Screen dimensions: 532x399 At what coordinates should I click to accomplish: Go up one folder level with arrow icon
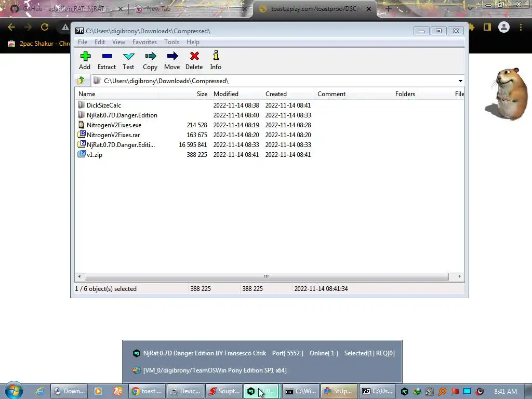point(81,81)
